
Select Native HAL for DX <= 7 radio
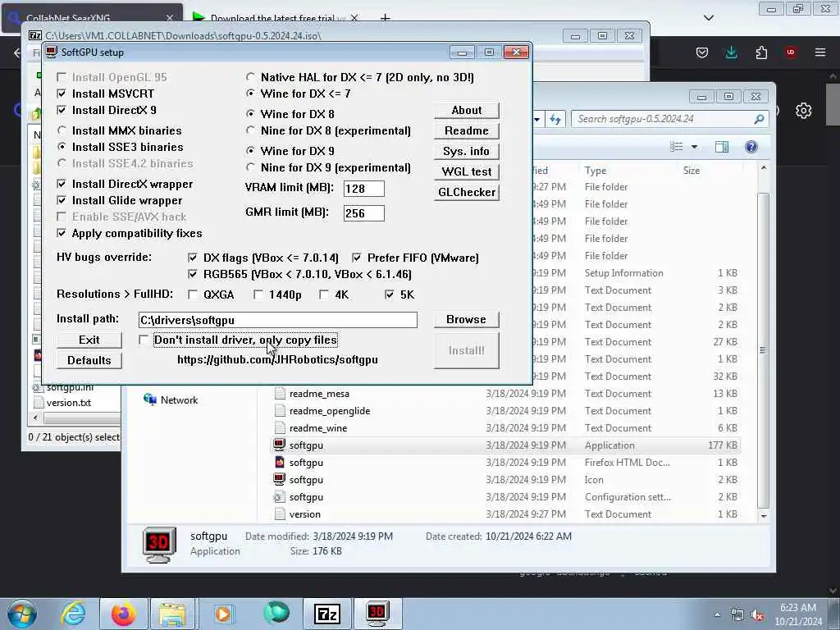tap(250, 77)
